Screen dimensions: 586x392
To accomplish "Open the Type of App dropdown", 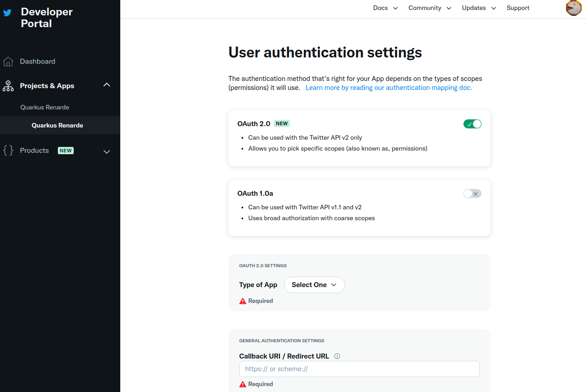I will click(x=314, y=285).
